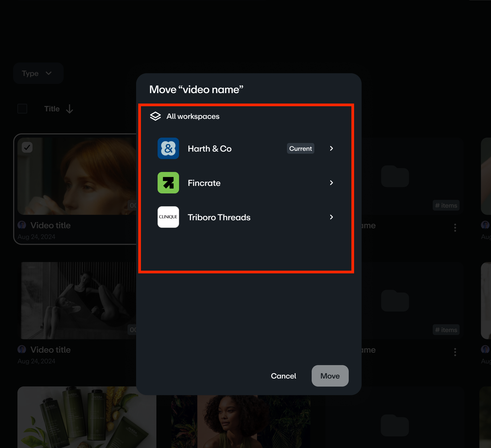Expand Fincrate workspace chevron
This screenshot has height=448, width=491.
click(x=331, y=183)
